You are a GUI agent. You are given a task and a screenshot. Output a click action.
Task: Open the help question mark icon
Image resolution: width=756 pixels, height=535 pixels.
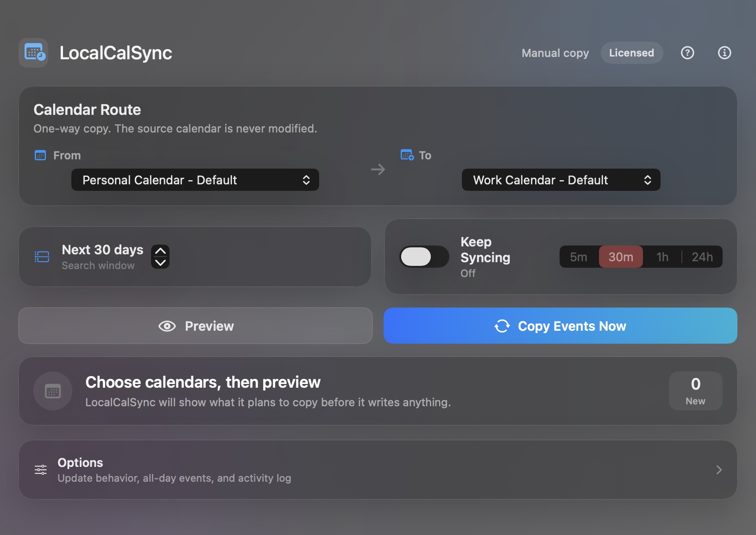click(687, 53)
